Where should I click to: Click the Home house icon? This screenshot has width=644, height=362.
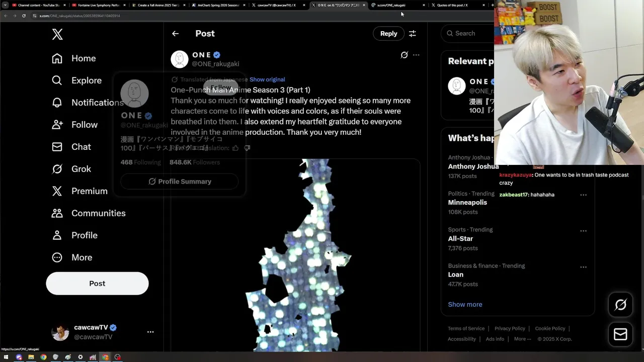coord(57,58)
